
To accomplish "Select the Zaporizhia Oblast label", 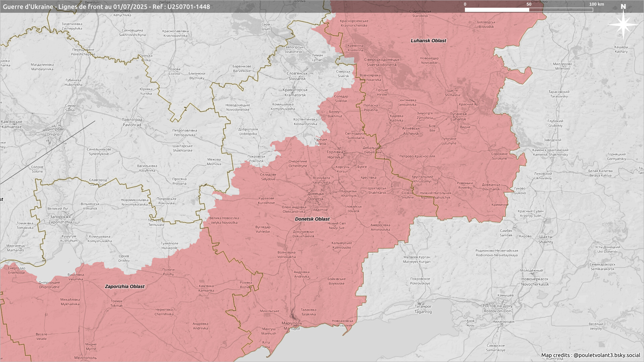I will 124,287.
